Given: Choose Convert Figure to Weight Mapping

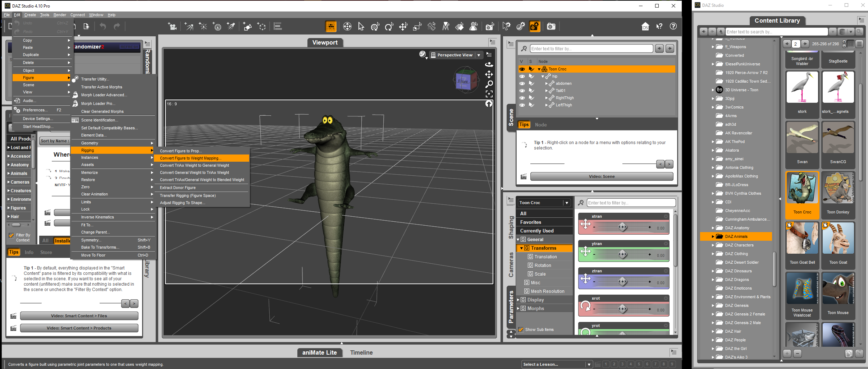Looking at the screenshot, I should point(202,158).
